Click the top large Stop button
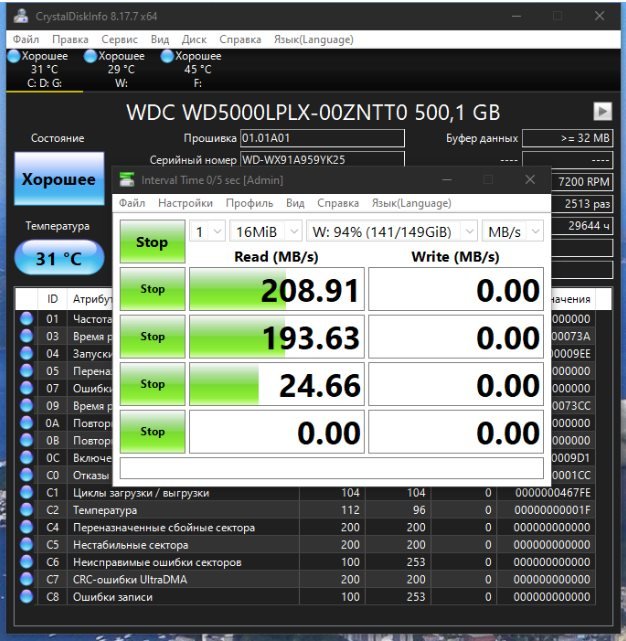Screen dimensions: 626x641 [x=152, y=242]
